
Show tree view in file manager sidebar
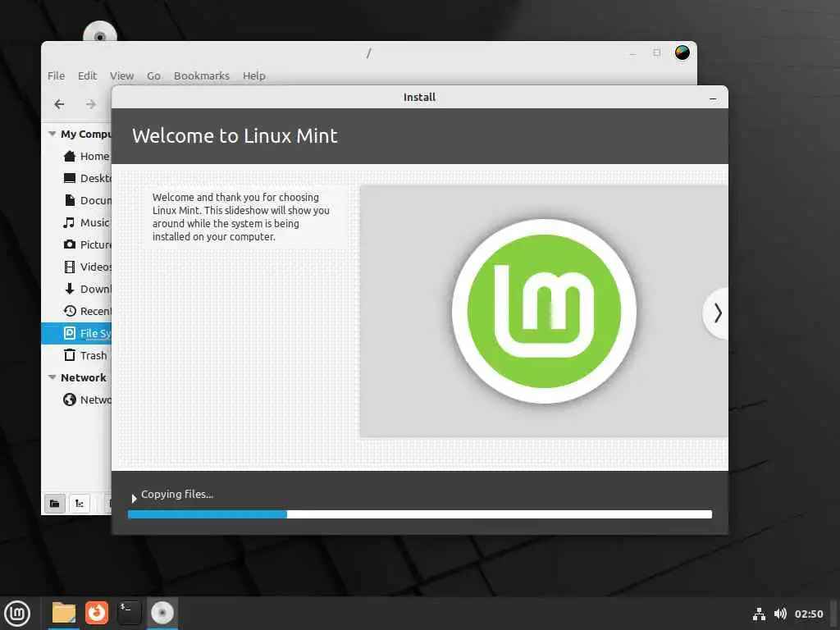[80, 504]
